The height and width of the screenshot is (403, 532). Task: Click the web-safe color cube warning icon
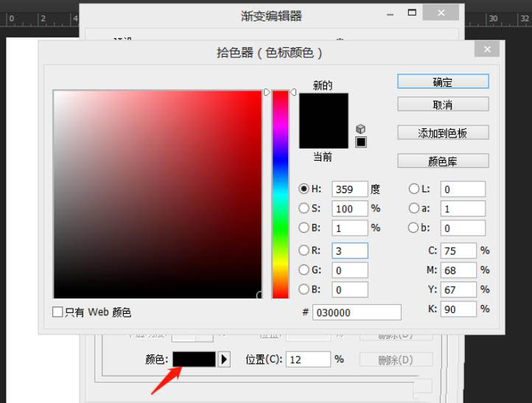360,129
